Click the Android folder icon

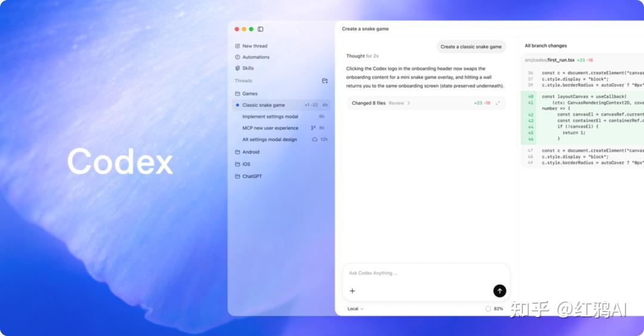pyautogui.click(x=237, y=152)
